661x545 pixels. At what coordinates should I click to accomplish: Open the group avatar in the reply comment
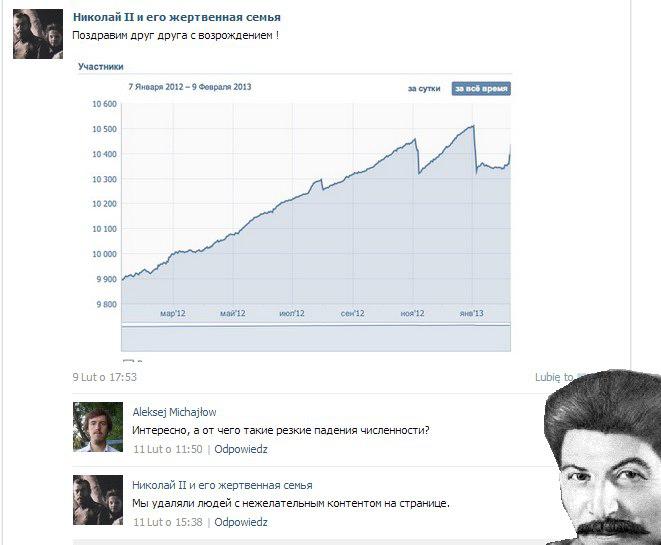tap(98, 500)
